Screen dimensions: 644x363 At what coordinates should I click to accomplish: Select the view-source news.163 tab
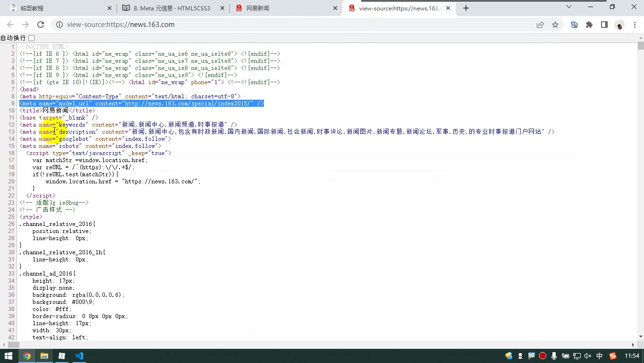click(x=399, y=8)
